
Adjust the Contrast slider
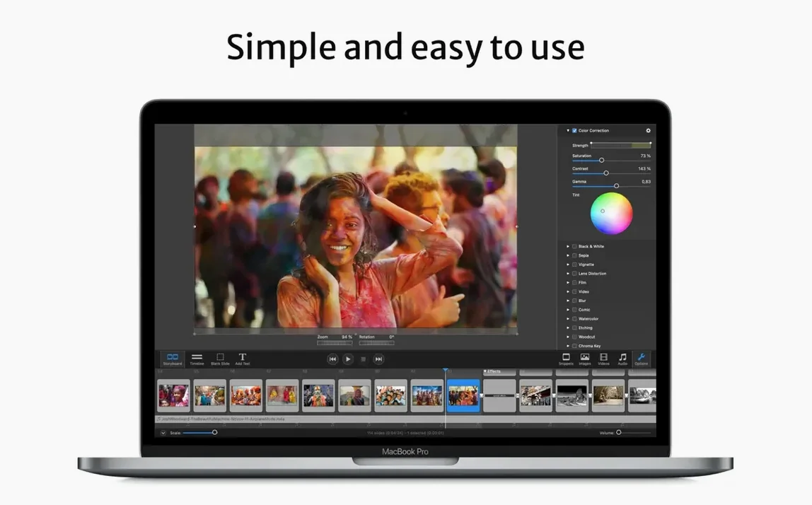pos(611,173)
